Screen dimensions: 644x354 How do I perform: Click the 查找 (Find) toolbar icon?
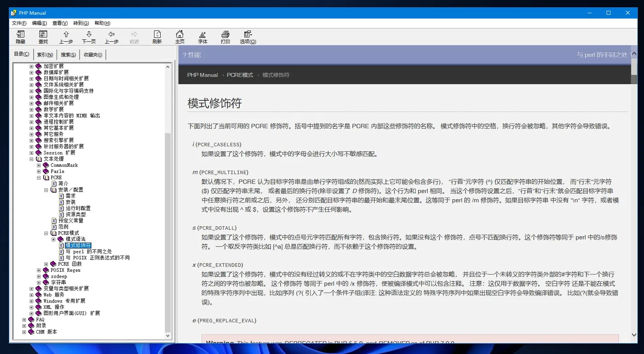point(43,34)
